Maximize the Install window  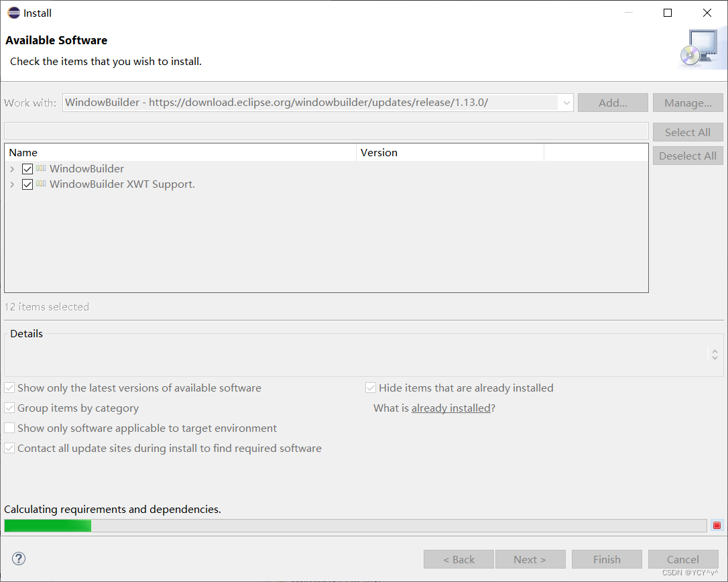pyautogui.click(x=668, y=13)
